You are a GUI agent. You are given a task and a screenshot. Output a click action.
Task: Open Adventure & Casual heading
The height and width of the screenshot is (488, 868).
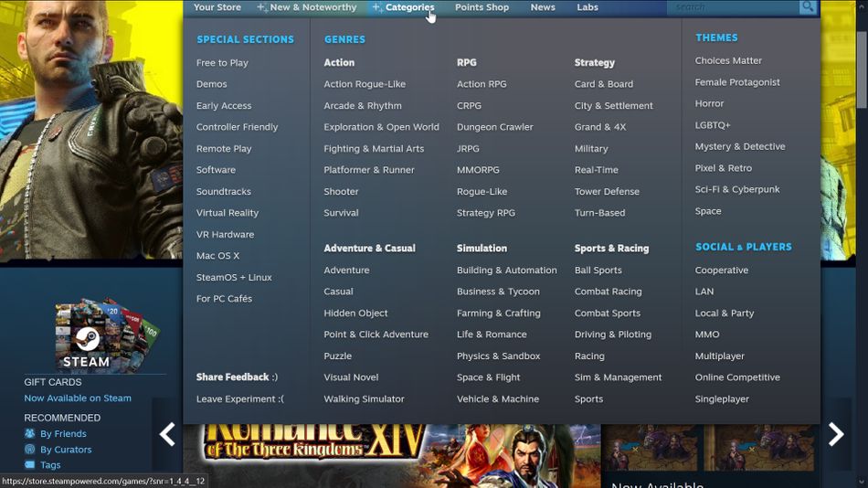point(369,249)
